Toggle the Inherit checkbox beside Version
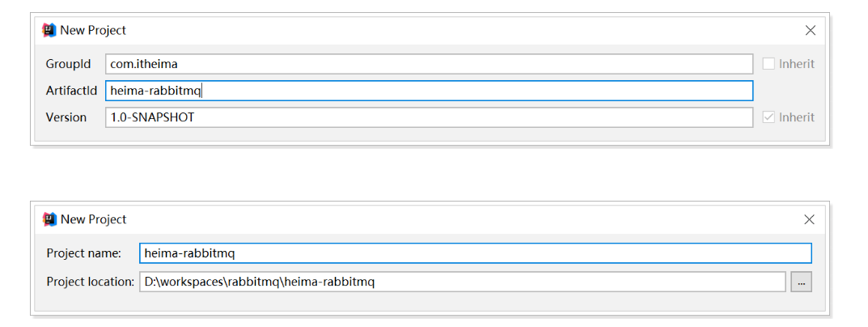868x327 pixels. click(x=768, y=117)
